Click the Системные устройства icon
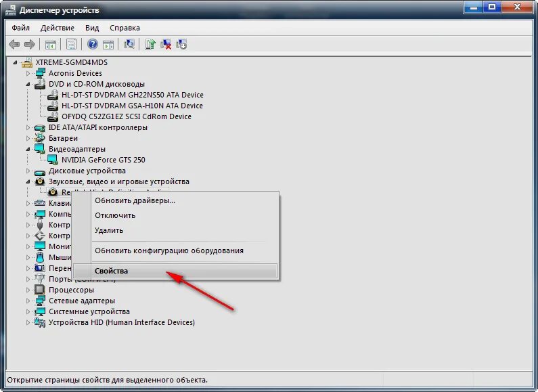 [x=40, y=311]
